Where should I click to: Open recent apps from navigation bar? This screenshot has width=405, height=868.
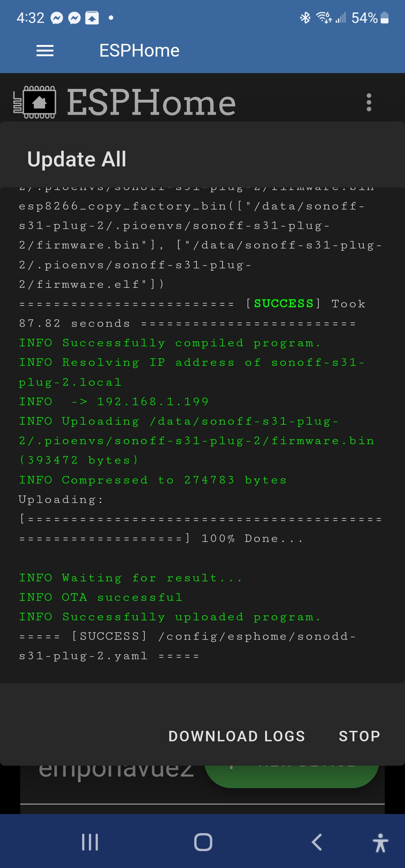[89, 841]
